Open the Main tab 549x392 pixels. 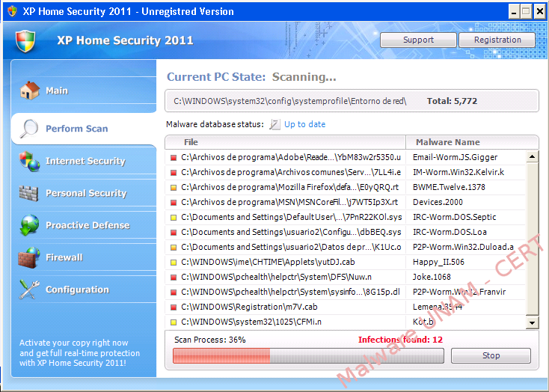click(x=84, y=91)
